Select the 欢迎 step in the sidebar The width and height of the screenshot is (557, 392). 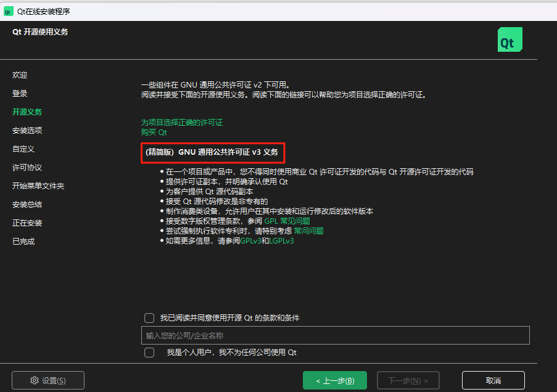tap(20, 75)
